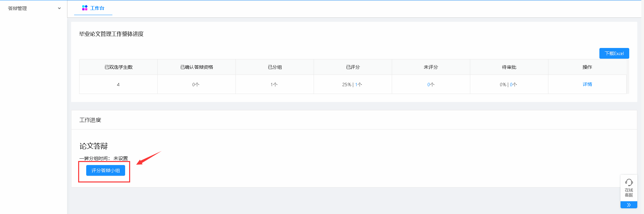
Task: Download the Excel report with 下载Excel
Action: [614, 53]
